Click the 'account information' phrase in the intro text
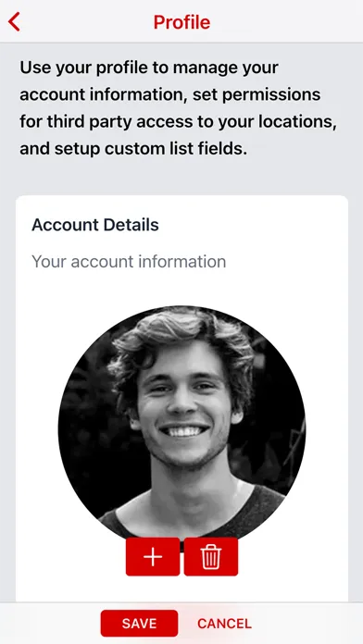Viewport: 363px width, 644px height. click(x=102, y=95)
